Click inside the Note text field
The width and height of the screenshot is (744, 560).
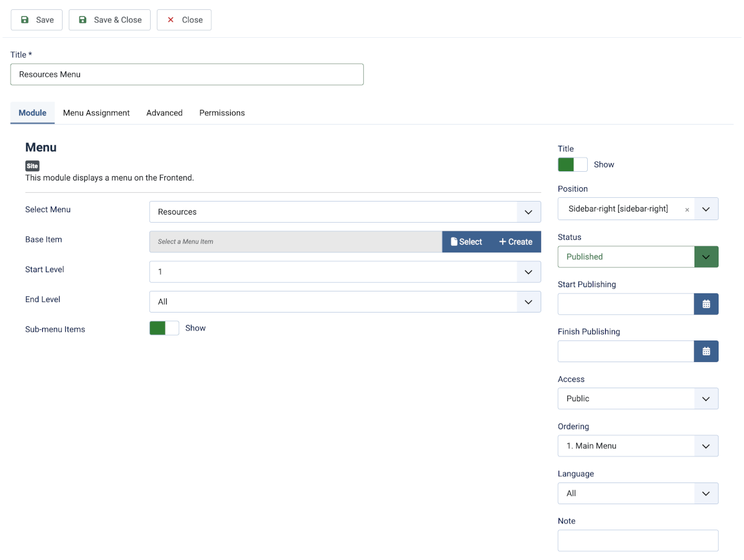(637, 540)
